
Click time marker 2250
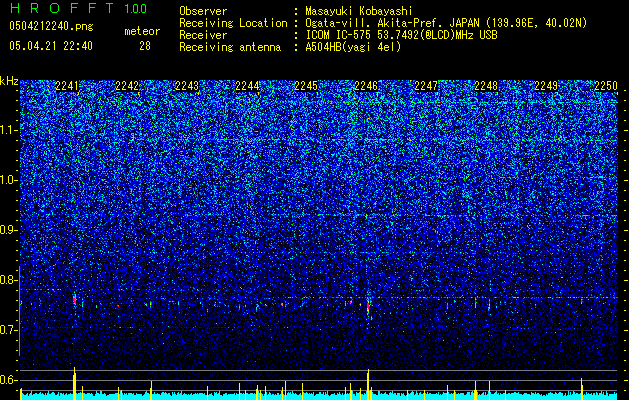(x=606, y=86)
